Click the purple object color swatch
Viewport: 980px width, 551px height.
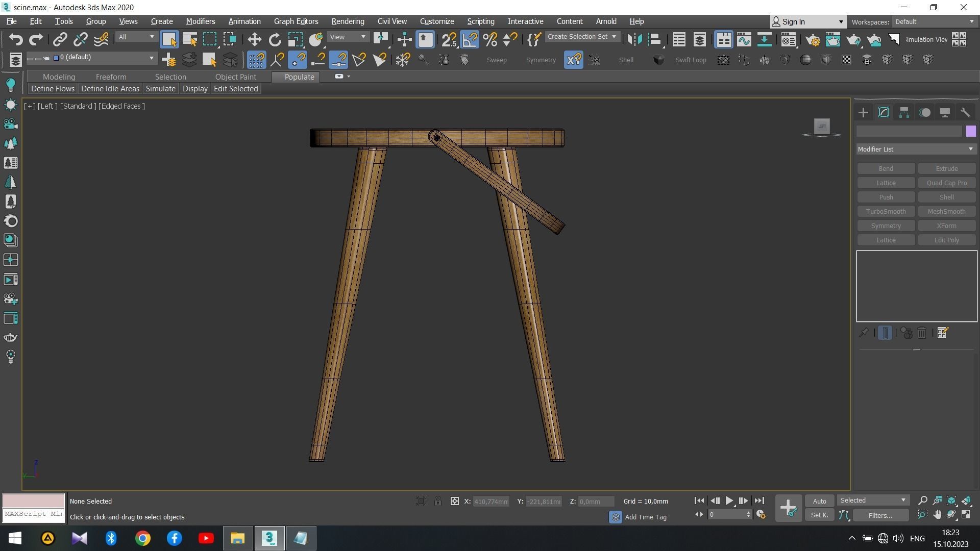[x=971, y=131]
